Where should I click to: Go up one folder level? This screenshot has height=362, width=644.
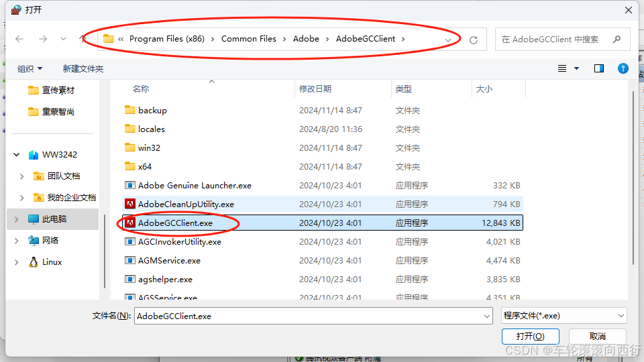pyautogui.click(x=83, y=39)
